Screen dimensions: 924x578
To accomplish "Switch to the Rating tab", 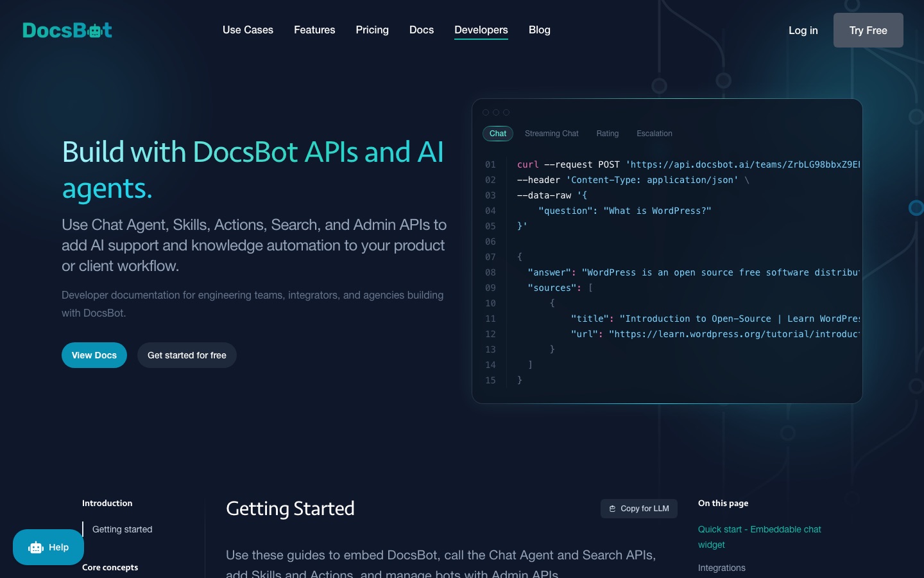I will 608,134.
